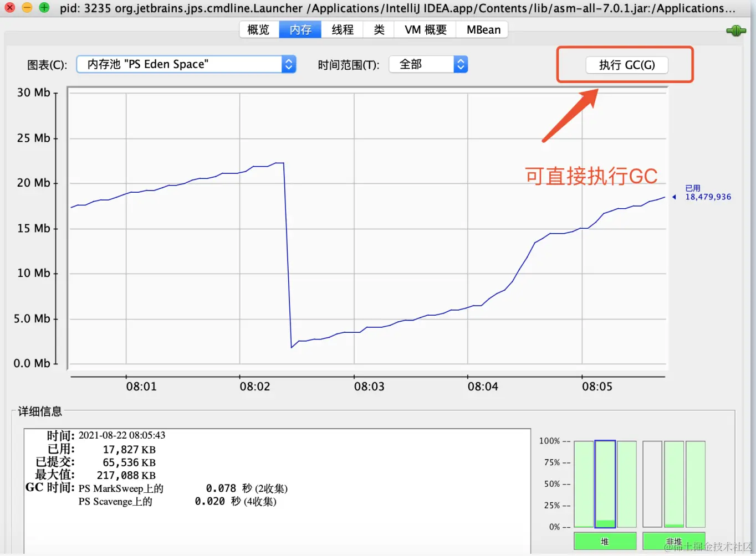Viewport: 756px width, 556px height.
Task: Click the 堆 heap button
Action: click(605, 541)
